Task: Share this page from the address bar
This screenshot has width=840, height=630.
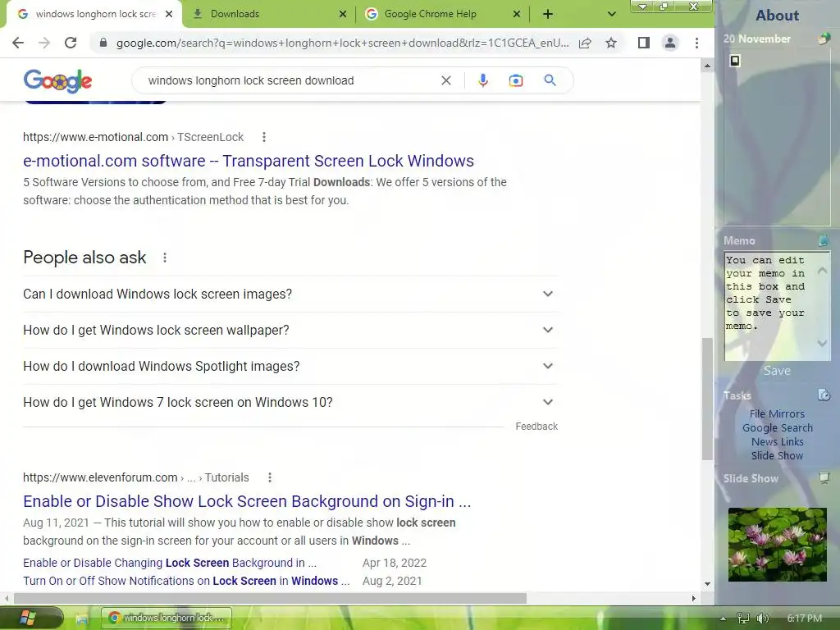Action: pos(585,43)
